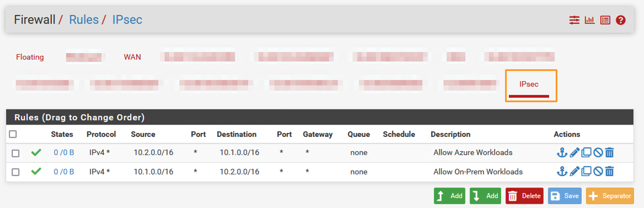Edit the Allow Azure Workloads rule
The height and width of the screenshot is (208, 644).
point(574,152)
